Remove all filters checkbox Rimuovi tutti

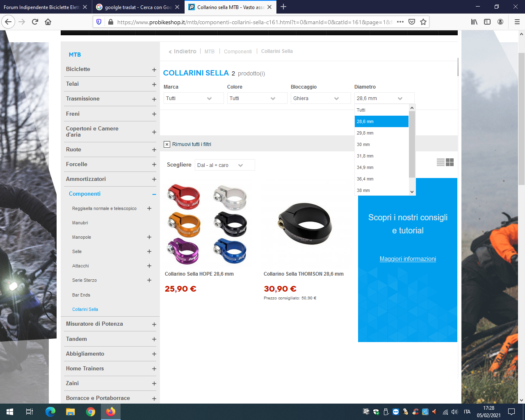tap(167, 144)
